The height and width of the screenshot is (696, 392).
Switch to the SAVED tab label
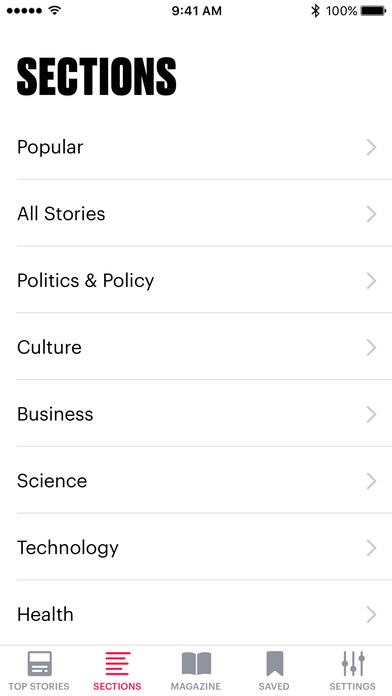coord(274,686)
